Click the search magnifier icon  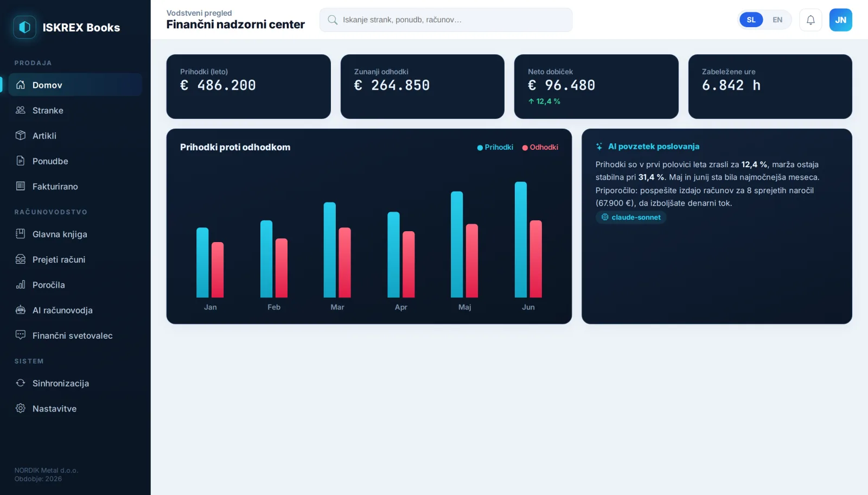click(333, 20)
